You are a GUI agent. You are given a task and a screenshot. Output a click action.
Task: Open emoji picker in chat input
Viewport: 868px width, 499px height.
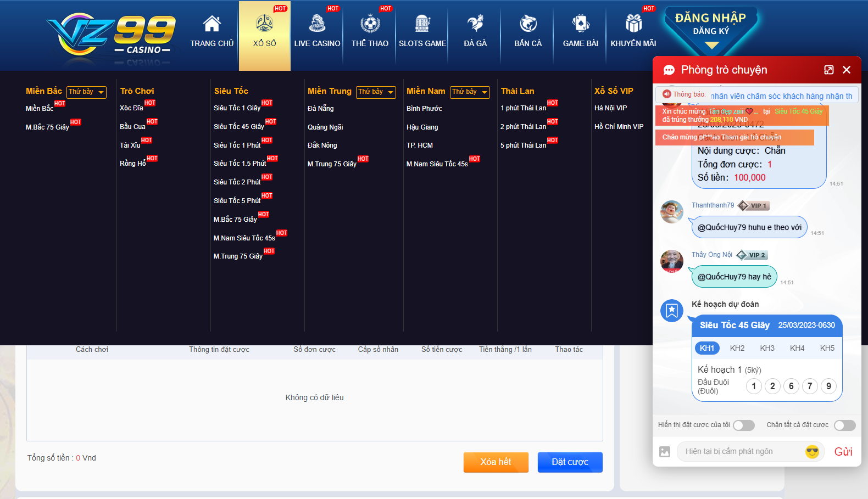tap(812, 452)
